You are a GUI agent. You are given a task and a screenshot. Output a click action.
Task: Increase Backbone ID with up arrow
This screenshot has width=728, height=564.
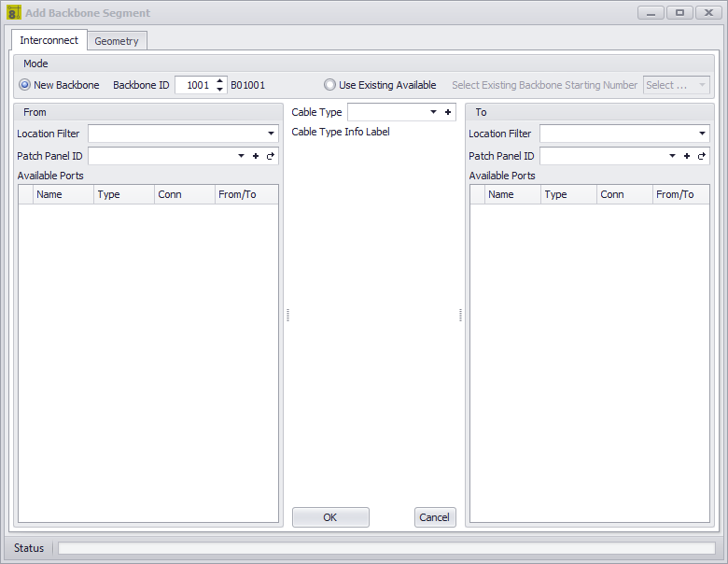pyautogui.click(x=219, y=81)
